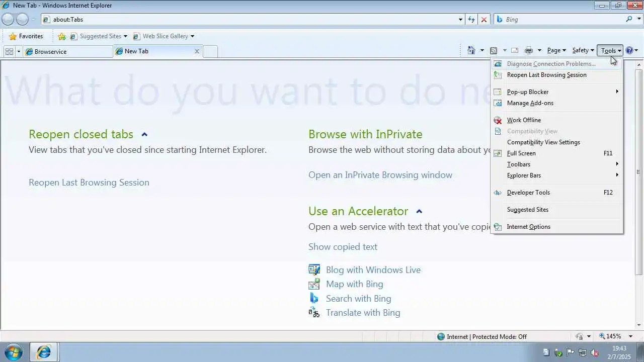Click the Show copied text link
This screenshot has height=362, width=644.
(343, 247)
